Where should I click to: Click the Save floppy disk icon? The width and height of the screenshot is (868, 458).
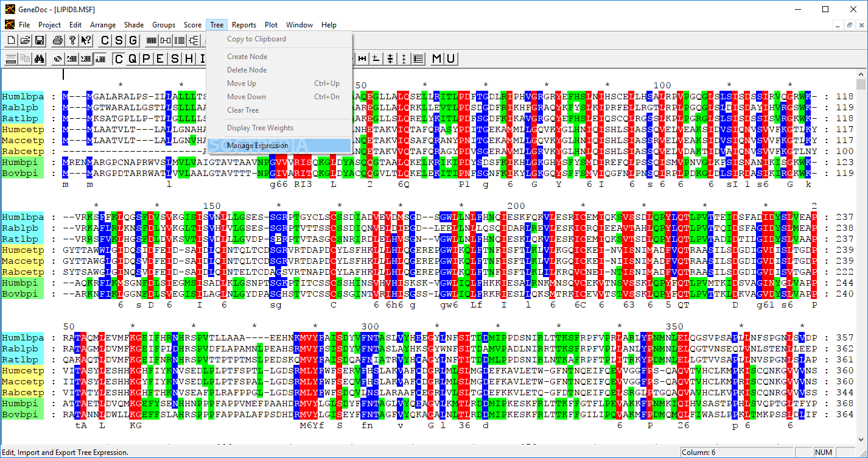tap(40, 40)
